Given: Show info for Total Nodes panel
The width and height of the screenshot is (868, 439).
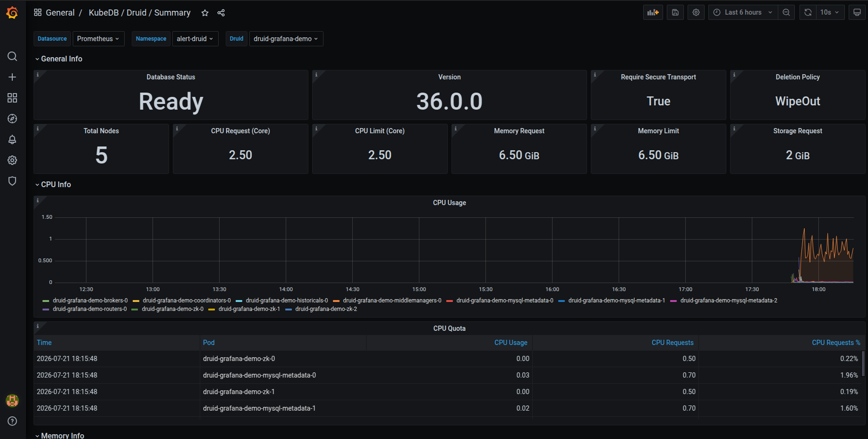Looking at the screenshot, I should 38,129.
